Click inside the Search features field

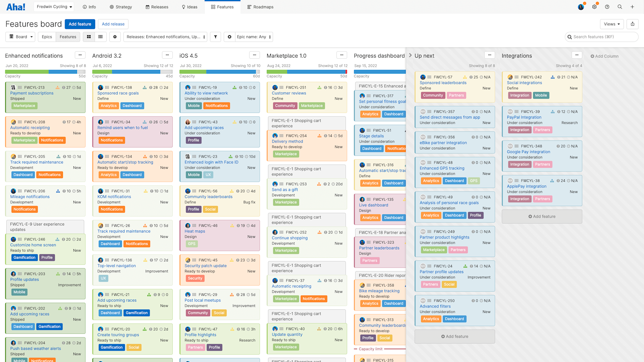tap(601, 37)
